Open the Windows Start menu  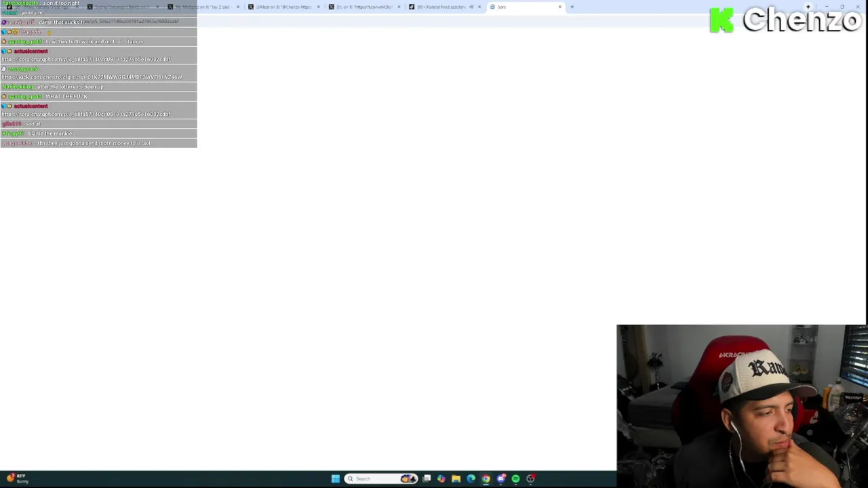click(335, 479)
